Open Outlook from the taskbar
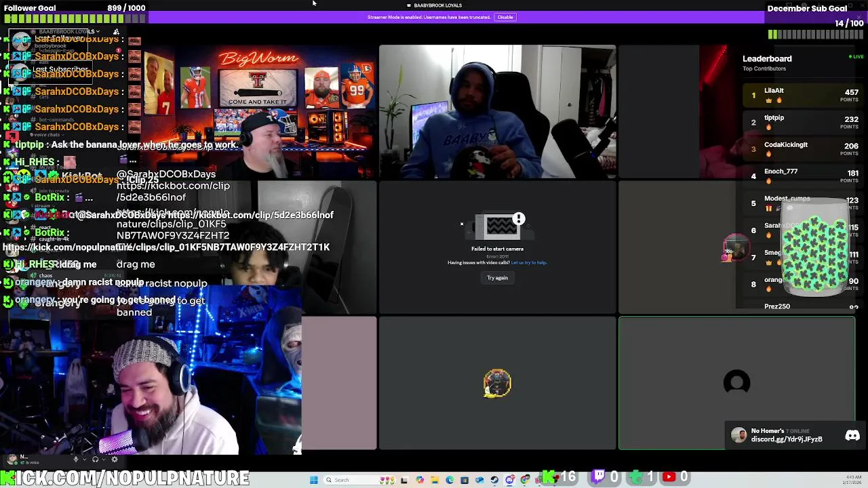Screen dimensions: 868x488 pyautogui.click(x=479, y=480)
